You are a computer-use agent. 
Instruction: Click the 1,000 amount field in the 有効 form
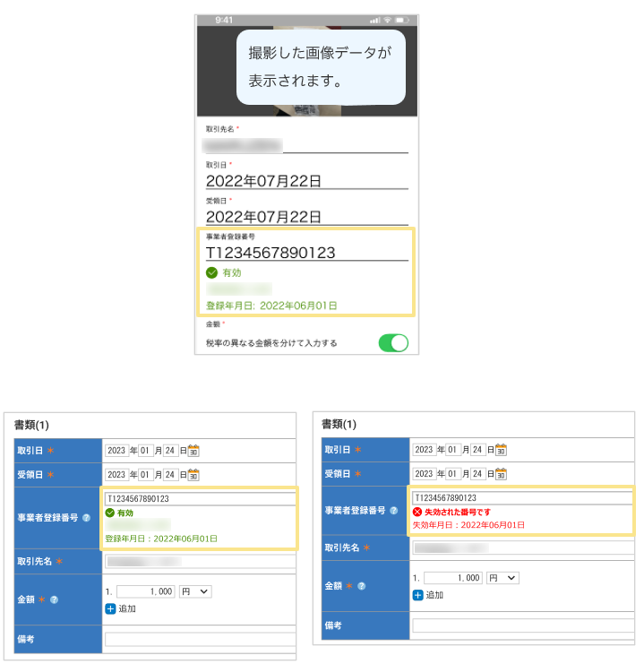[146, 591]
